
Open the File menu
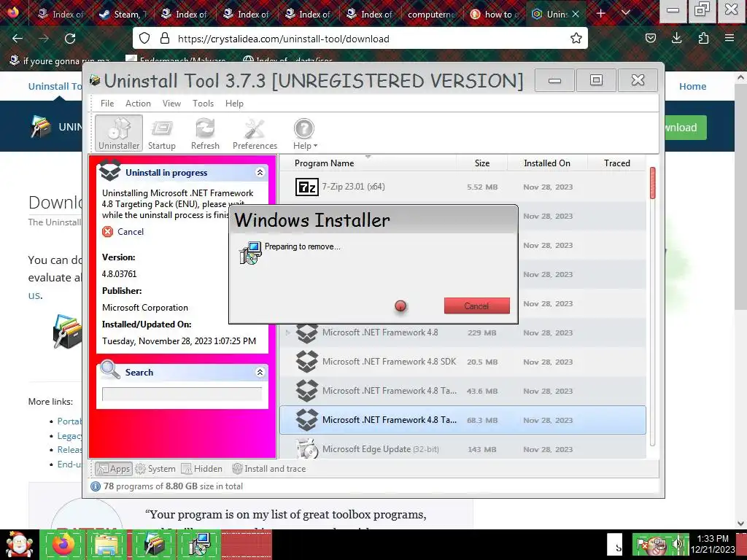[107, 104]
